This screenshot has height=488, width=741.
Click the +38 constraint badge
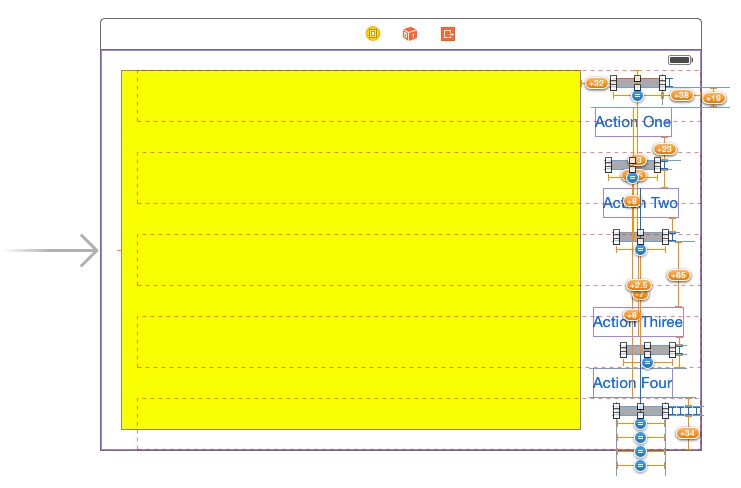(x=681, y=95)
